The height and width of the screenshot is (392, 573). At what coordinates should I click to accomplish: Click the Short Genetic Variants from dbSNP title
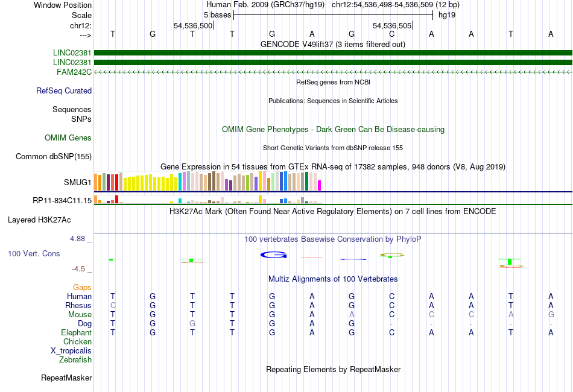[x=333, y=148]
